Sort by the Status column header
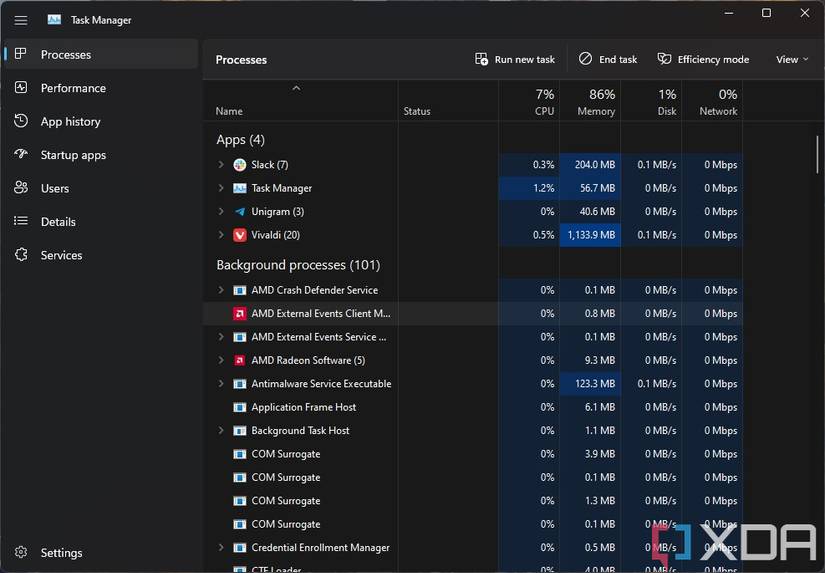 click(x=417, y=111)
